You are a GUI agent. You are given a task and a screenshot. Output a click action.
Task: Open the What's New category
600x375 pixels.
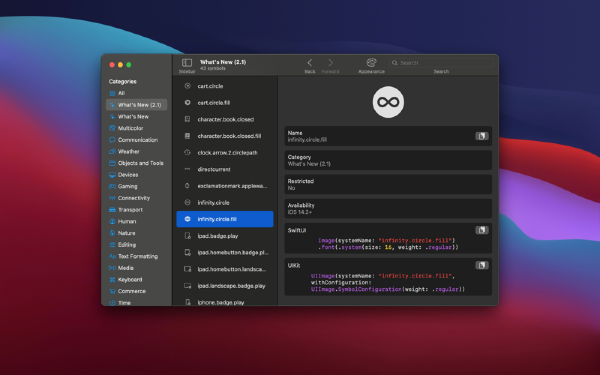[136, 116]
